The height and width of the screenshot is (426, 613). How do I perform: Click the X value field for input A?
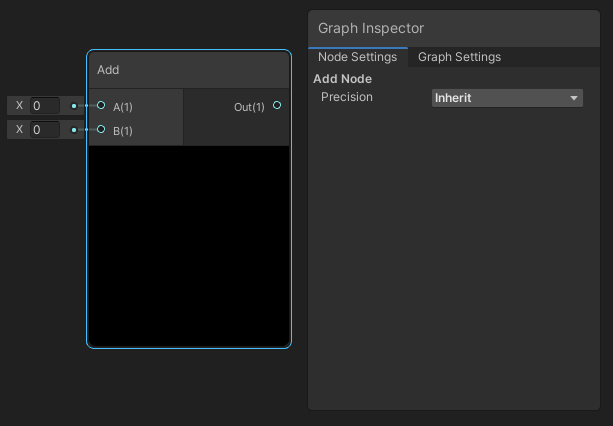[x=45, y=105]
